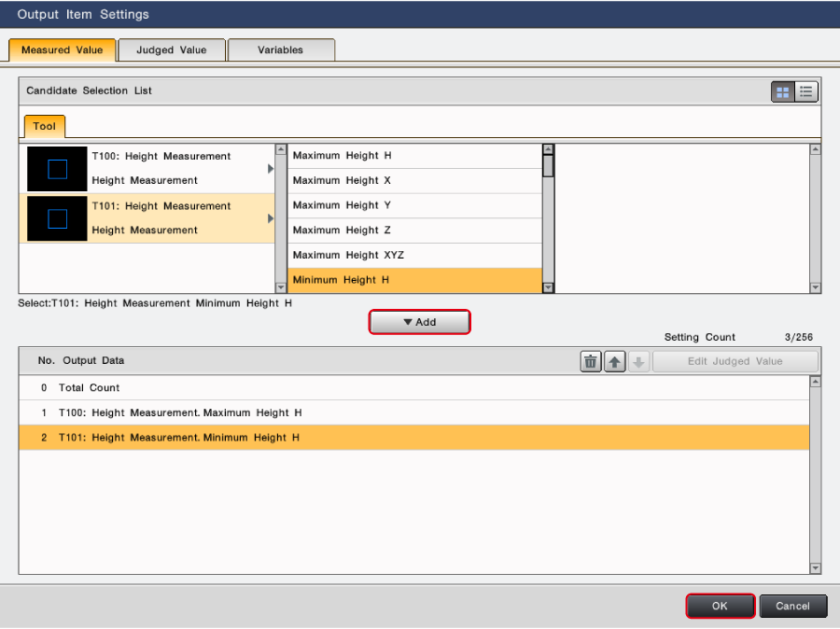Expand T101 Height Measurement arrow
The image size is (840, 629).
point(271,218)
